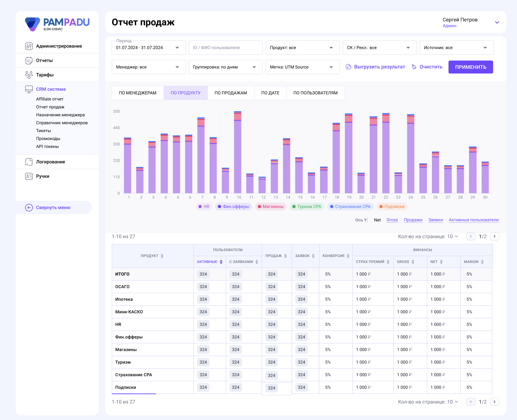Viewport: 517px width, 420px height.
Task: Open the Администрирование sidebar icon
Action: 29,46
